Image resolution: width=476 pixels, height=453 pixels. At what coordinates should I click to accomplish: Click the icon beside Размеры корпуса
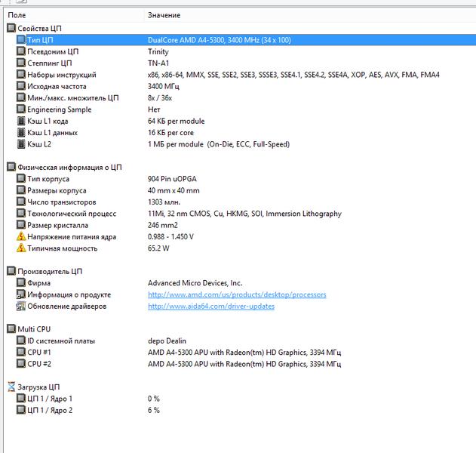[x=21, y=190]
